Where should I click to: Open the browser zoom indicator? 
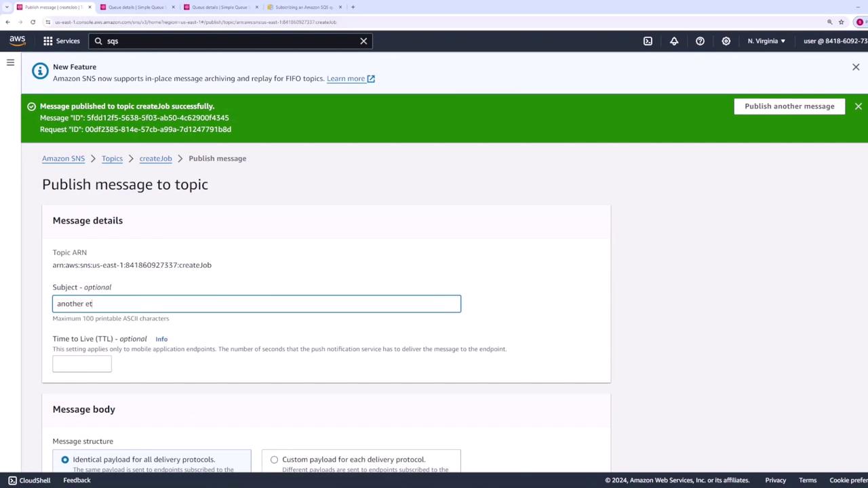[829, 22]
